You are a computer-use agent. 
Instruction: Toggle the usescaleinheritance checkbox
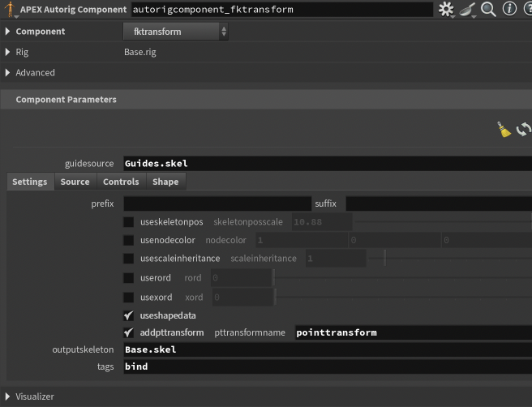click(x=129, y=259)
